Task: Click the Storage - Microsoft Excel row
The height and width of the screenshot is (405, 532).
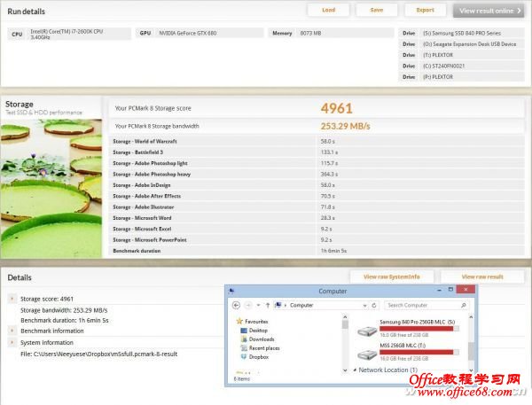Action: tap(317, 229)
